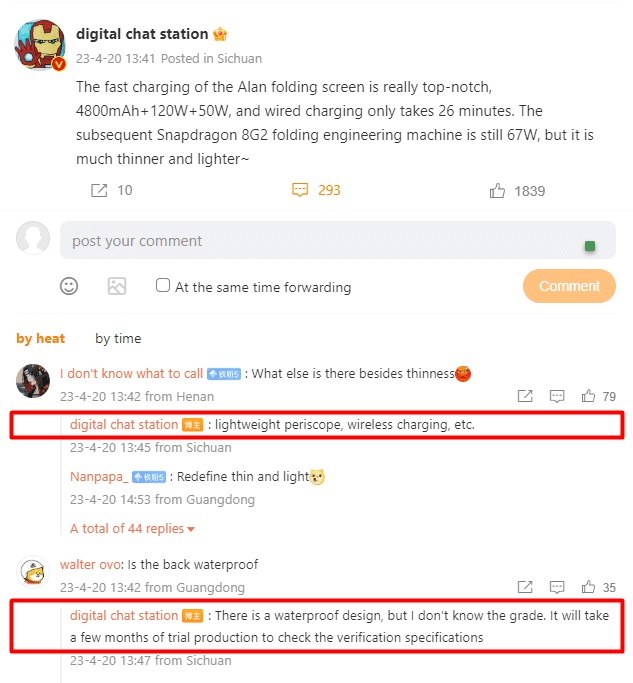Reply to the 'What else is there' comment
This screenshot has width=633, height=683.
click(x=557, y=396)
